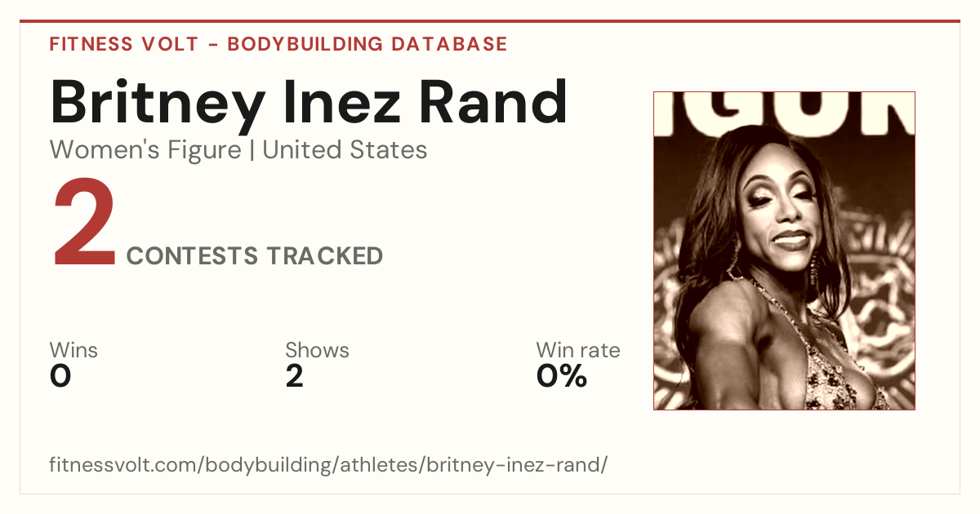980x514 pixels.
Task: Click the Shows label
Action: pyautogui.click(x=317, y=351)
